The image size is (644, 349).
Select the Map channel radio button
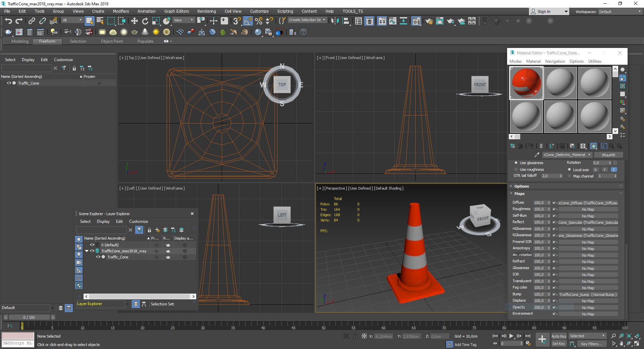(569, 176)
